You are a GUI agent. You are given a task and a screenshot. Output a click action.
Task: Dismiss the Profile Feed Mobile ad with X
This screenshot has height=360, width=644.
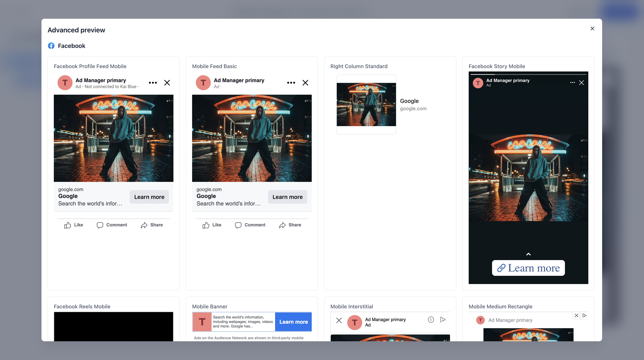[167, 83]
